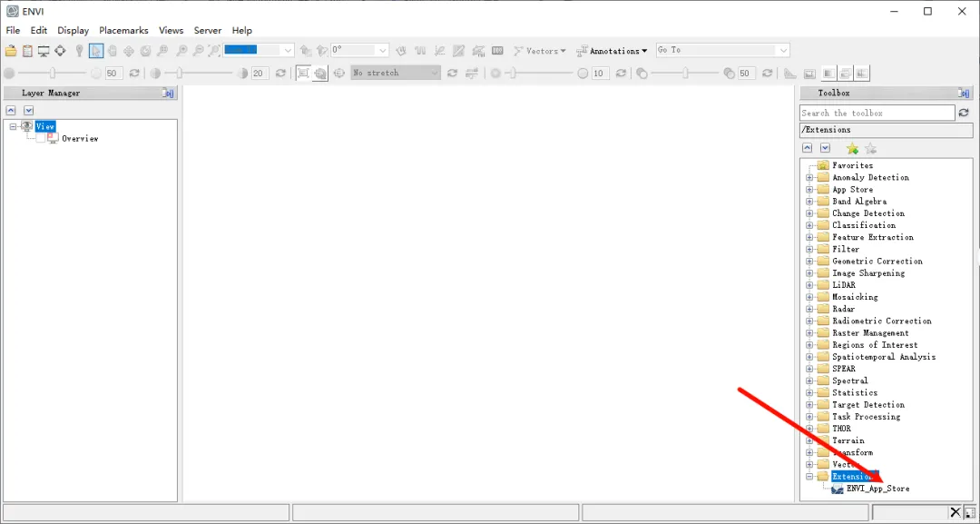The image size is (980, 524).
Task: Click the ROI tool icon left of Vectors
Action: (478, 51)
